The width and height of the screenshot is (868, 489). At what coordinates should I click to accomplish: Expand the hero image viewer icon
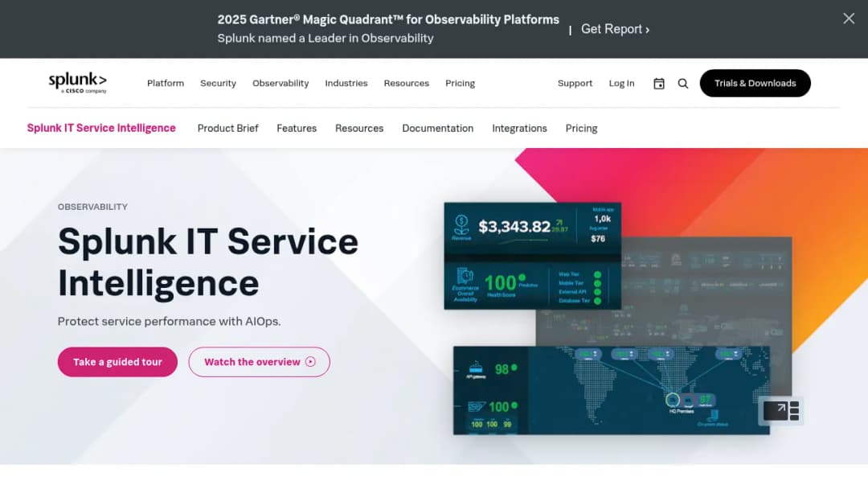click(780, 410)
